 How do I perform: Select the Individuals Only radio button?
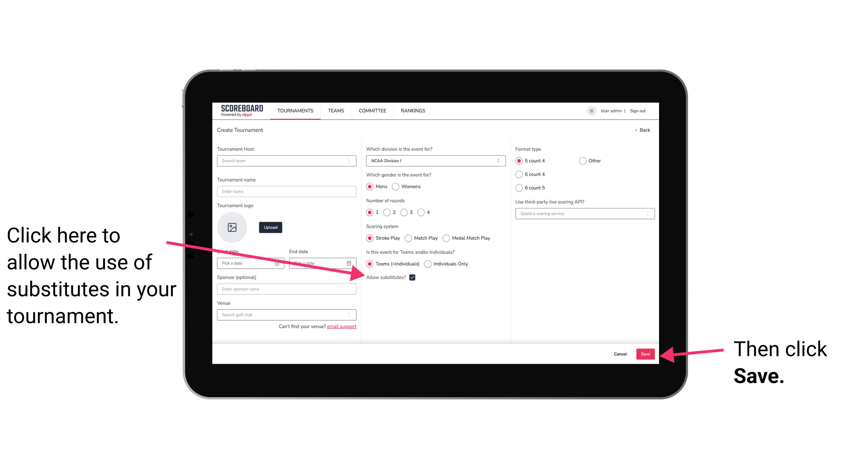click(428, 264)
